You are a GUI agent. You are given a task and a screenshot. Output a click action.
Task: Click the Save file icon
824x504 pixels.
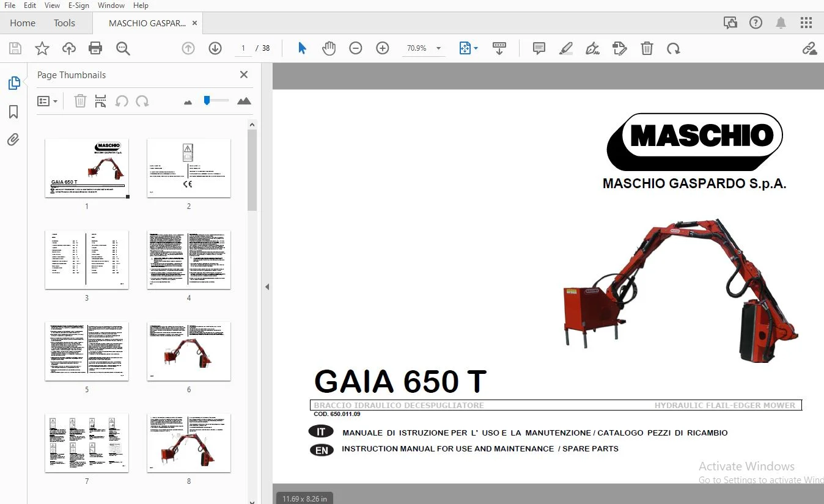[x=15, y=48]
